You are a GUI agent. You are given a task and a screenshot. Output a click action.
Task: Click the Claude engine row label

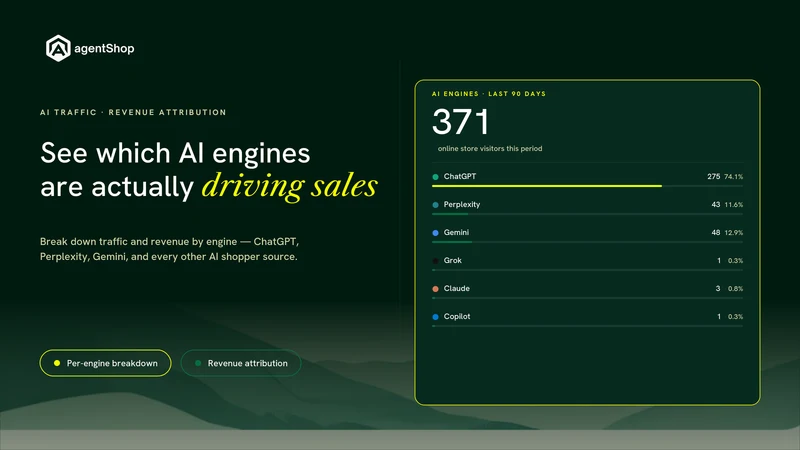[457, 288]
